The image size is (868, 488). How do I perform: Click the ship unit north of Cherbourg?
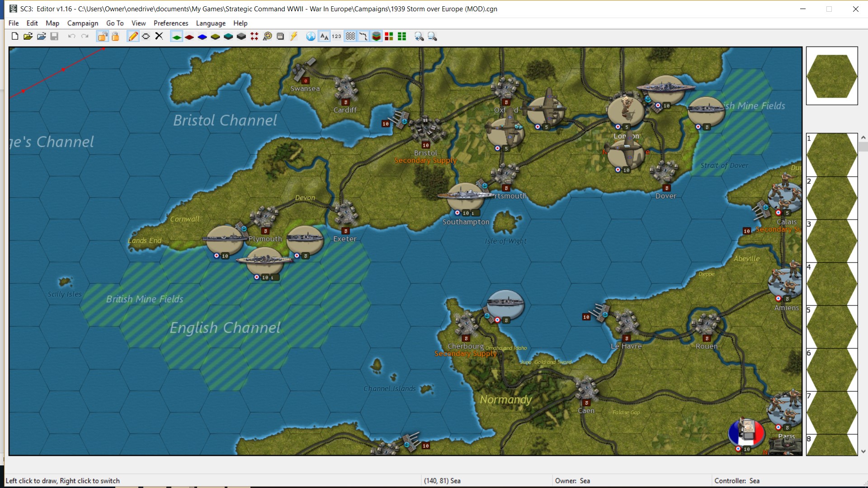[505, 305]
